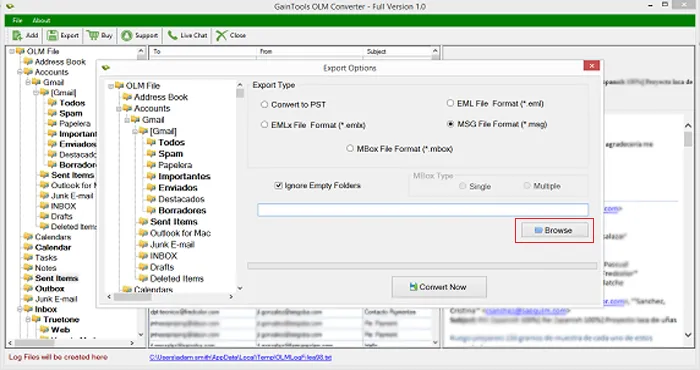700x370 pixels.
Task: Collapse OLM File node in dialog tree
Action: 111,86
